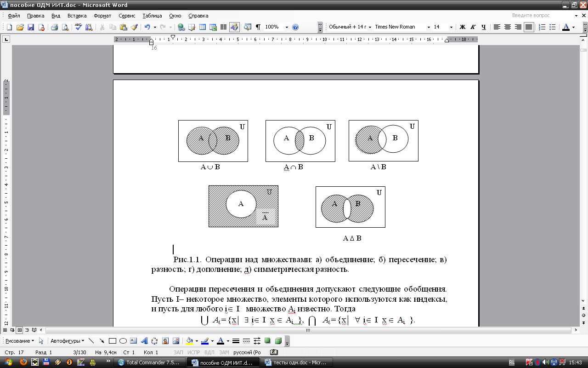Viewport: 588px width, 368px height.
Task: Open the Автофигуры menu
Action: [68, 341]
